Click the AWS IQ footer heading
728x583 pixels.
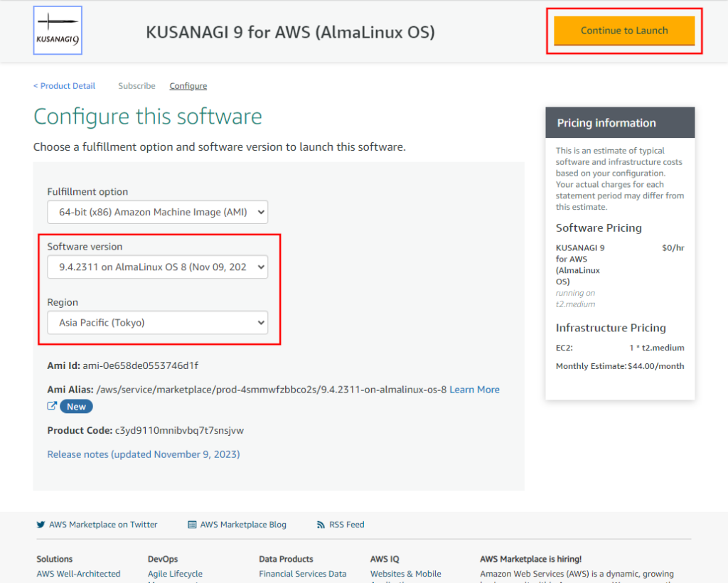tap(385, 559)
